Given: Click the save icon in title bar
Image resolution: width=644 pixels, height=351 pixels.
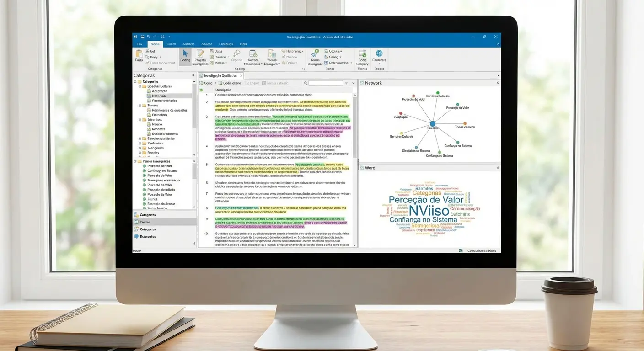Looking at the screenshot, I should [142, 37].
